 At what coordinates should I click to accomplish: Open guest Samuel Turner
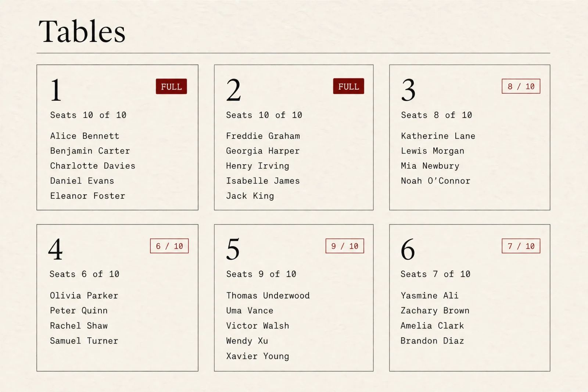(84, 341)
